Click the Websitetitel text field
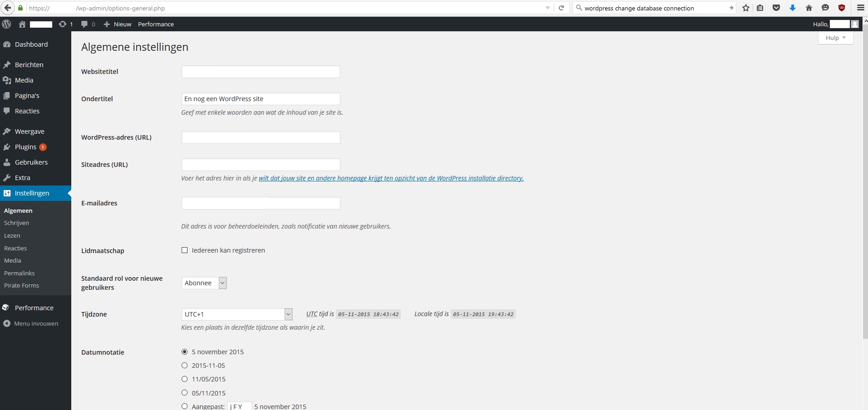Screen dimensions: 868x410 coord(261,72)
